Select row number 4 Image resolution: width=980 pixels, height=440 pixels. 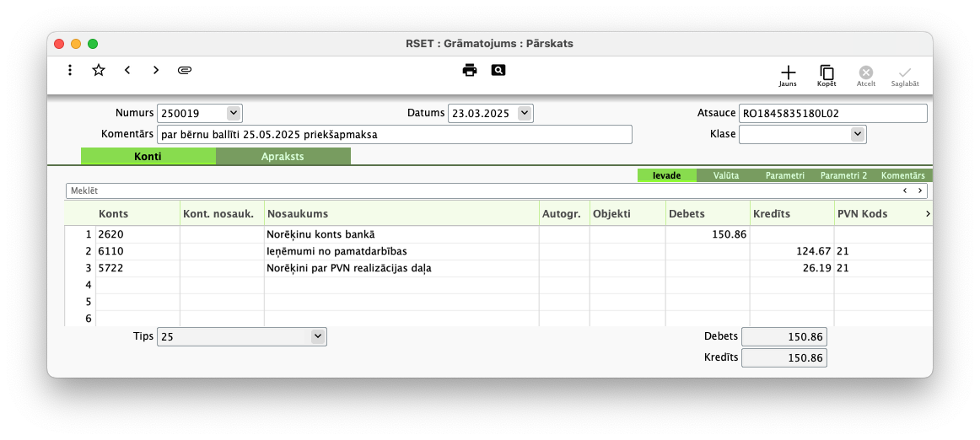click(81, 285)
